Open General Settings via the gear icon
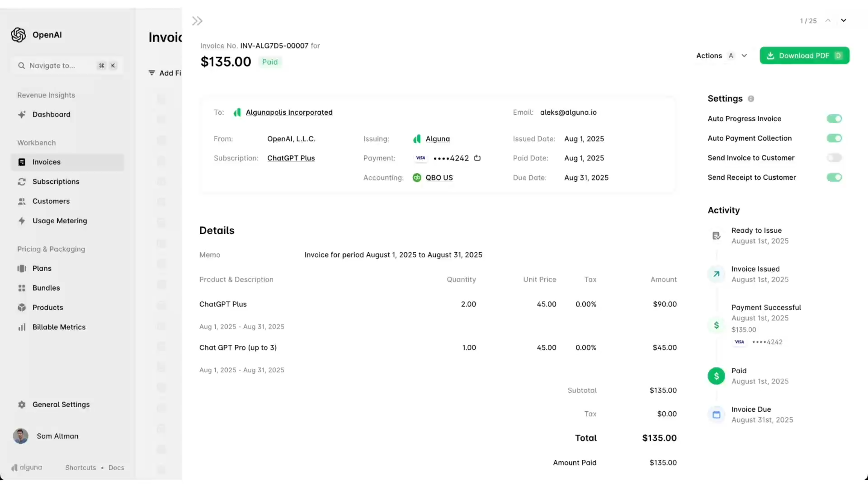Image resolution: width=868 pixels, height=488 pixels. 21,404
